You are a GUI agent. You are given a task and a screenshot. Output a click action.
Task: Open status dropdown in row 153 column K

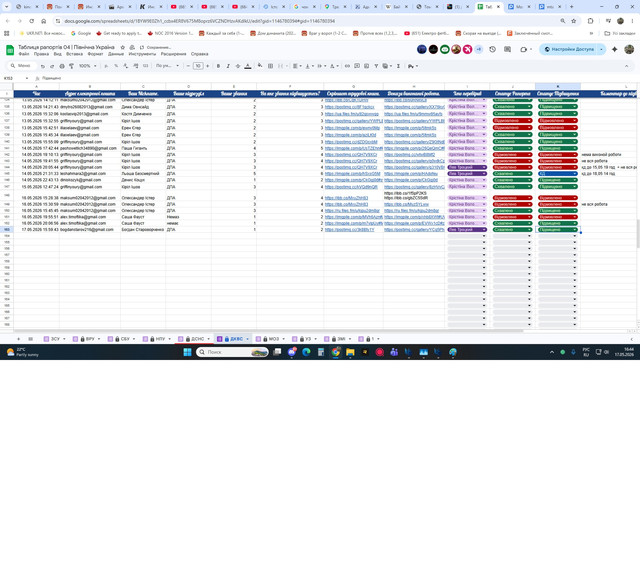[x=575, y=230]
